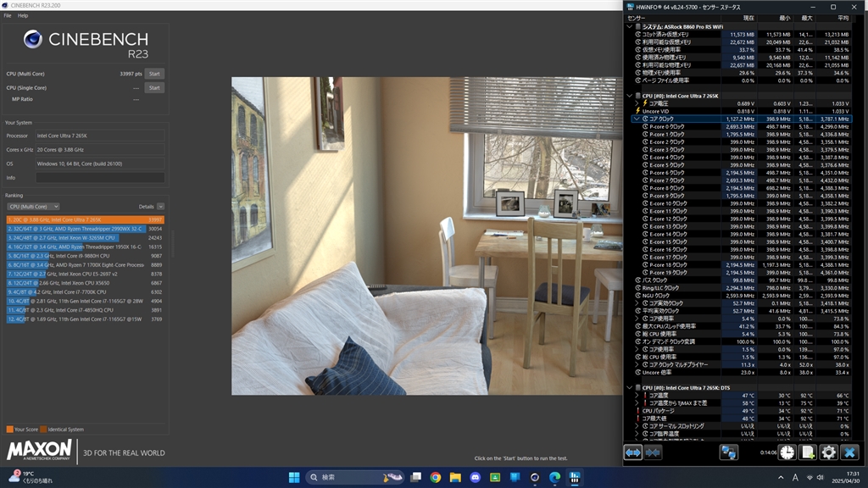
Task: Open File Explorer from the taskbar
Action: (455, 477)
